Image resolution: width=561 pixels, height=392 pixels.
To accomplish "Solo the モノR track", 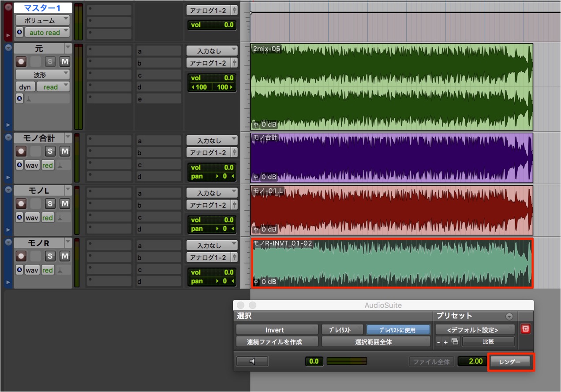I will 50,256.
